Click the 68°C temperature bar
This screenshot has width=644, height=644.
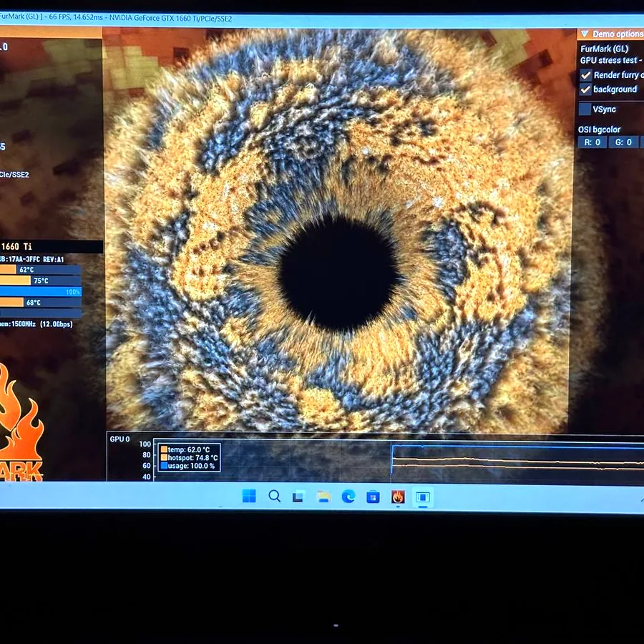click(40, 303)
